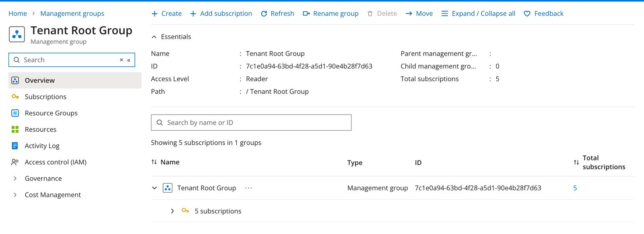Click the Subscriptions key icon in sidebar
The height and width of the screenshot is (234, 644).
pos(15,96)
